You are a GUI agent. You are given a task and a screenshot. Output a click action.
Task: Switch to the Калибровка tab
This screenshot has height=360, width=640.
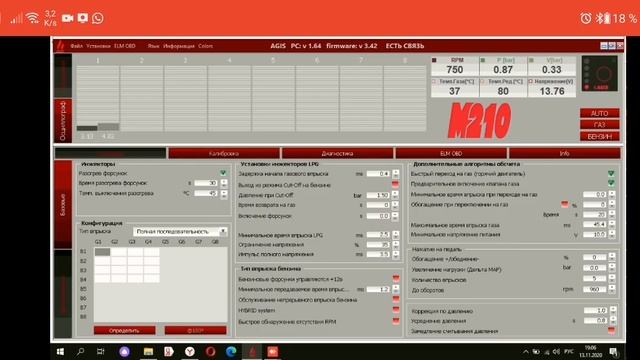(x=224, y=153)
